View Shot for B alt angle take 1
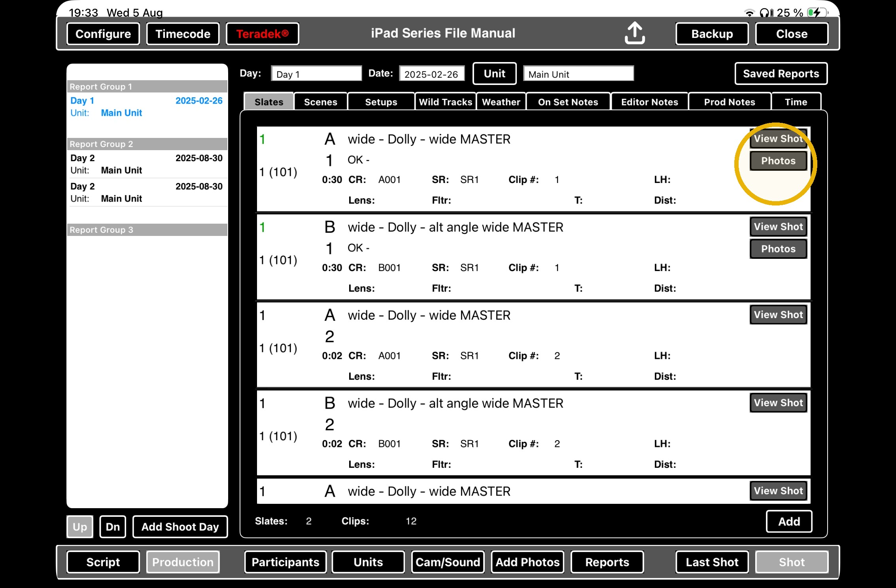 click(778, 227)
